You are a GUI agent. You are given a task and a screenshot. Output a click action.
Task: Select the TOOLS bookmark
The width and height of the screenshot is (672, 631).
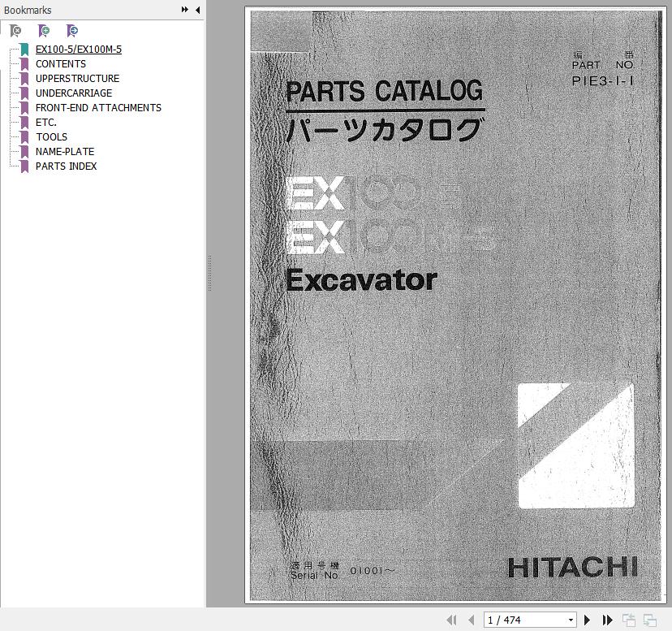coord(51,136)
